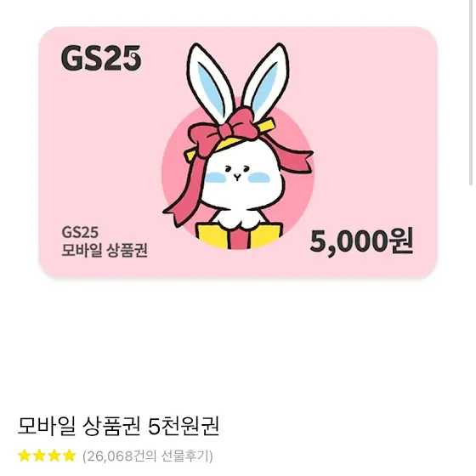Tap the 모바일 상품권 text on the card
This screenshot has width=476, height=476.
click(x=105, y=251)
